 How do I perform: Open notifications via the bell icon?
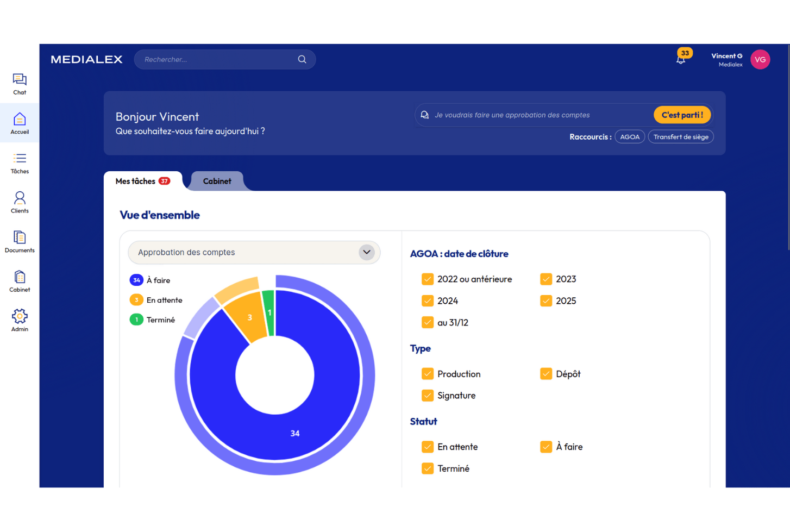tap(681, 59)
